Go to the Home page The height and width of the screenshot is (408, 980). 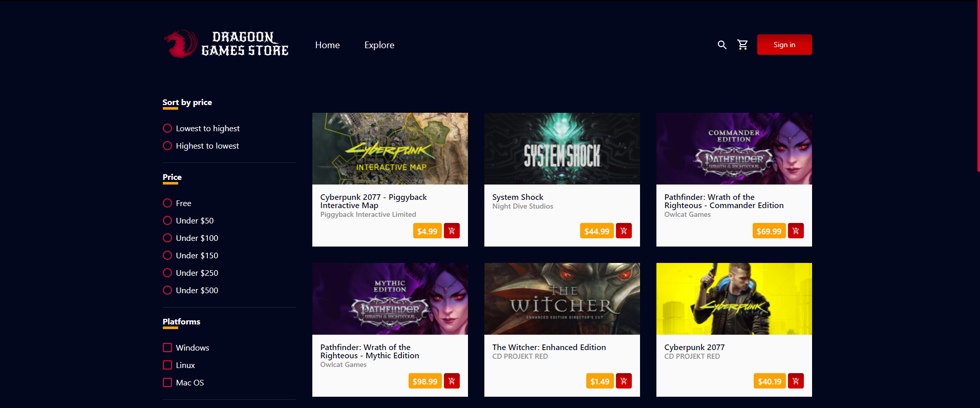328,45
